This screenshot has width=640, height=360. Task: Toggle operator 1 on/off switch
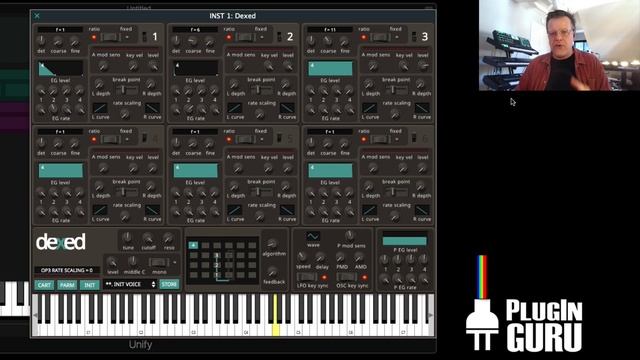[x=144, y=37]
